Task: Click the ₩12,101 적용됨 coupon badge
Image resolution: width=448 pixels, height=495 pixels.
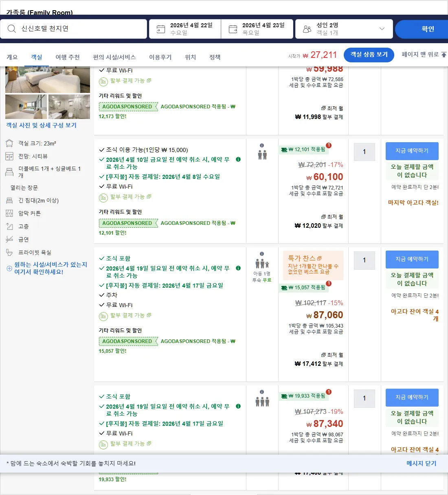Action: click(x=303, y=150)
